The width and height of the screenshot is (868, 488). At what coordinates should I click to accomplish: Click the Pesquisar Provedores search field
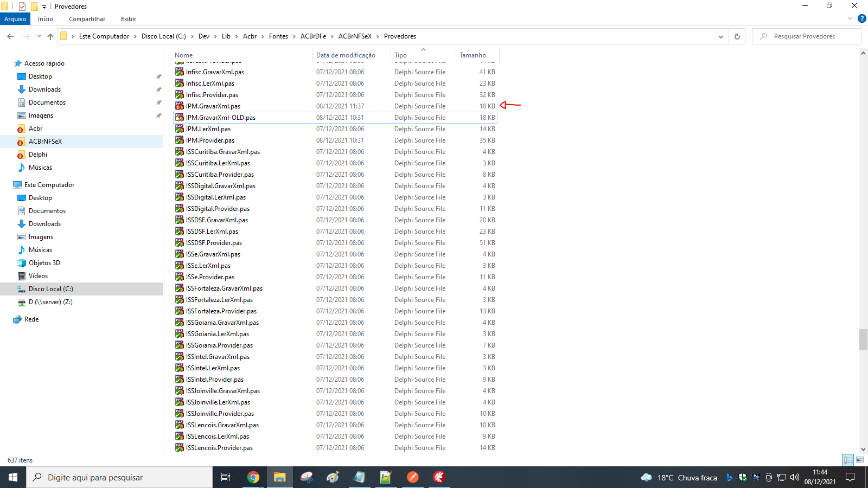coord(807,36)
